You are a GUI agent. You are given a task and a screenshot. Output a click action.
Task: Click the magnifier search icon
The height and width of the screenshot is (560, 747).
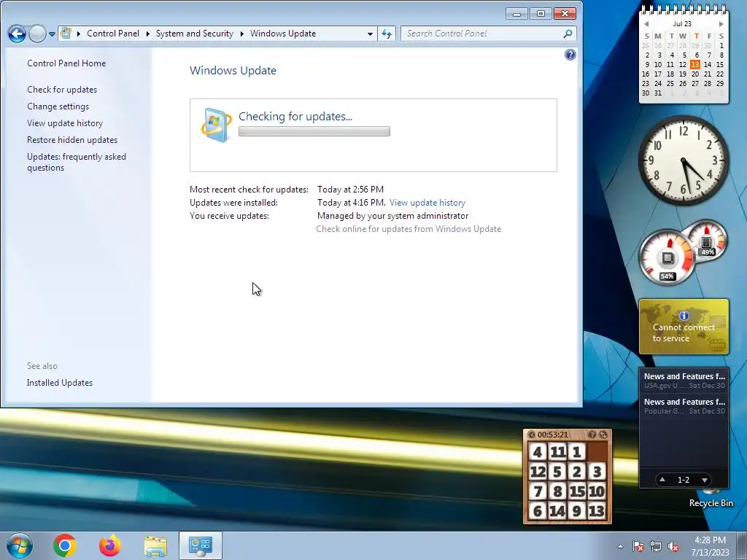(x=568, y=34)
